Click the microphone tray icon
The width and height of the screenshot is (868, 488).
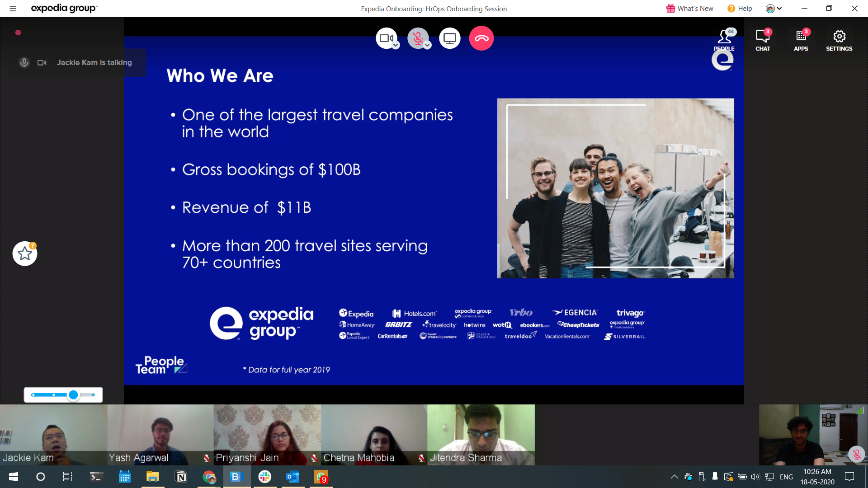tap(715, 477)
